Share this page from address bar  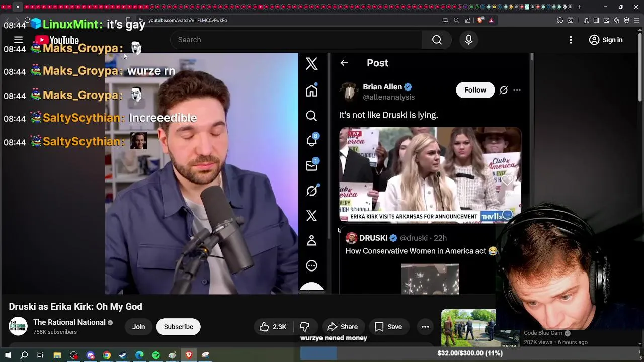(x=468, y=20)
